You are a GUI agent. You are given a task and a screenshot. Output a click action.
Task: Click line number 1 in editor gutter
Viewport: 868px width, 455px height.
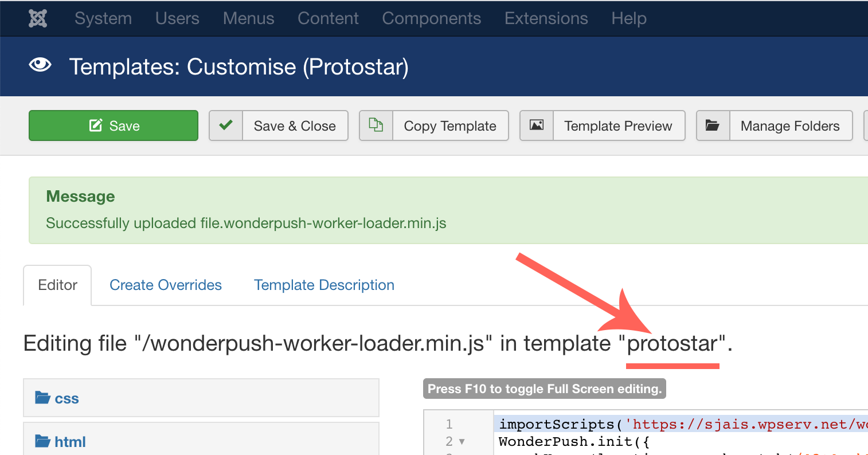[x=449, y=424]
